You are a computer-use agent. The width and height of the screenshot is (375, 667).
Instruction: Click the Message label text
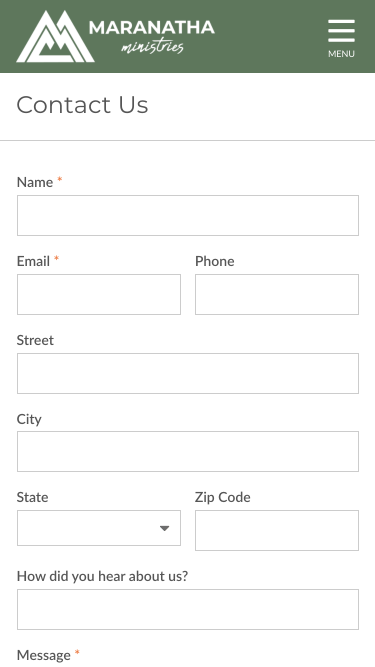coord(43,655)
